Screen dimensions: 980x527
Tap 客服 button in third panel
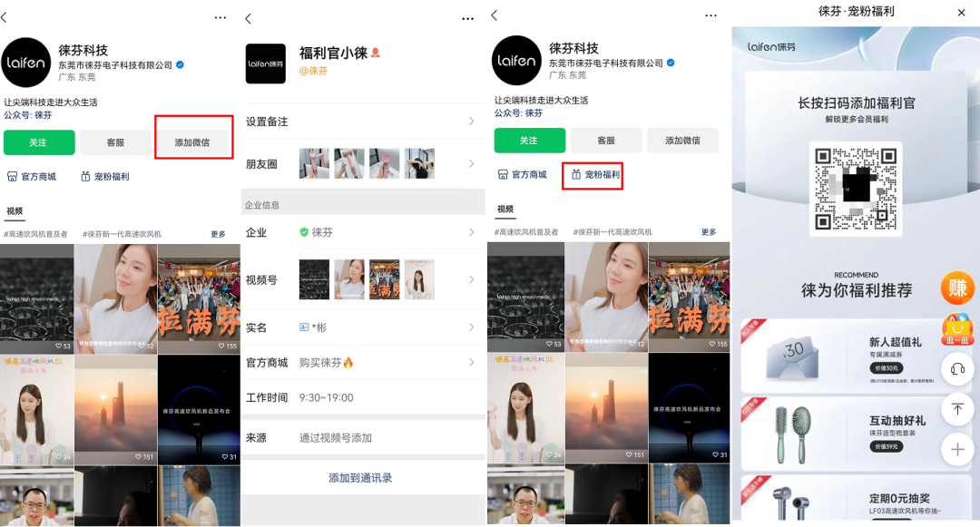[606, 141]
